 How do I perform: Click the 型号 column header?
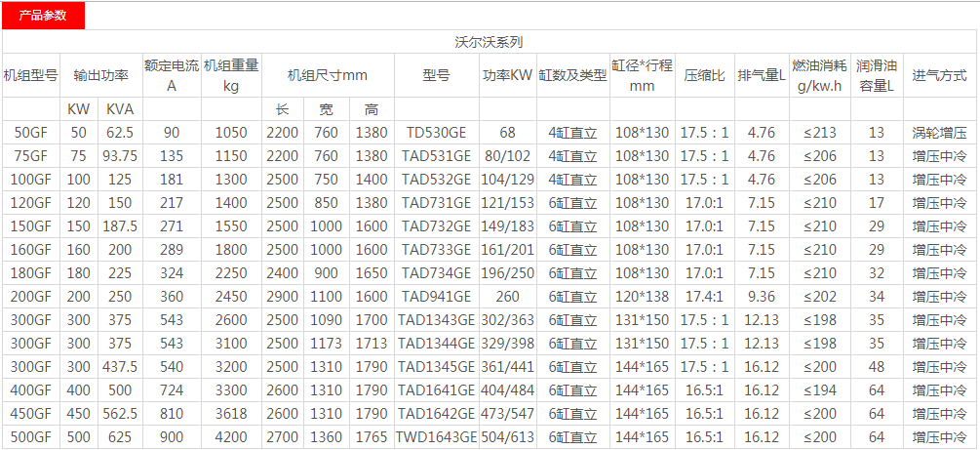click(x=436, y=76)
